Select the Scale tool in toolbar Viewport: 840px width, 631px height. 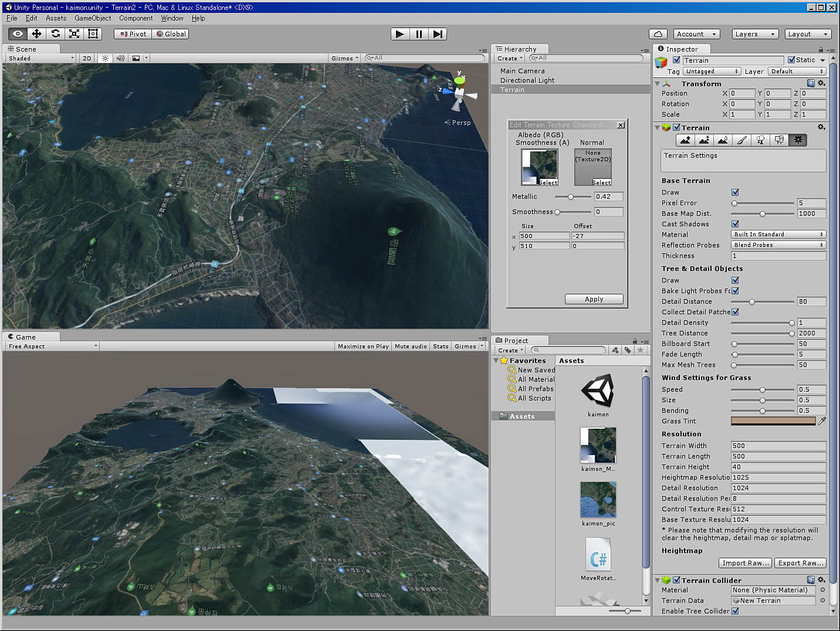tap(74, 34)
